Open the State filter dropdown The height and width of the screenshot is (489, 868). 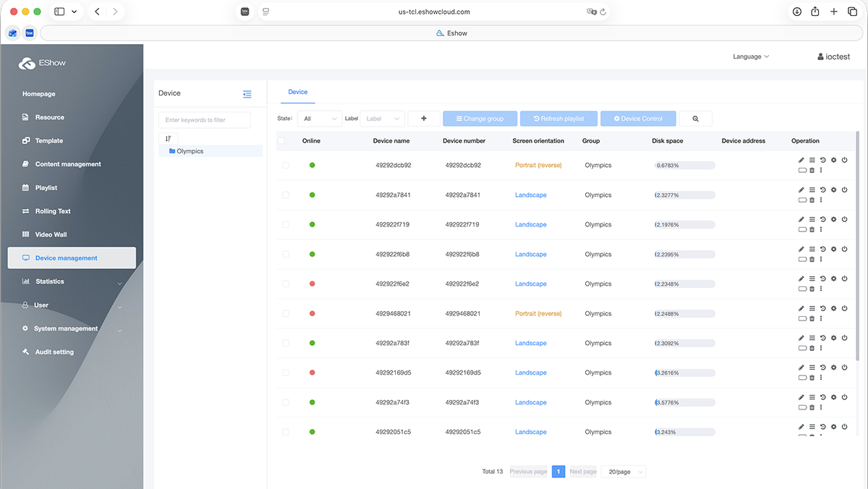(x=320, y=119)
